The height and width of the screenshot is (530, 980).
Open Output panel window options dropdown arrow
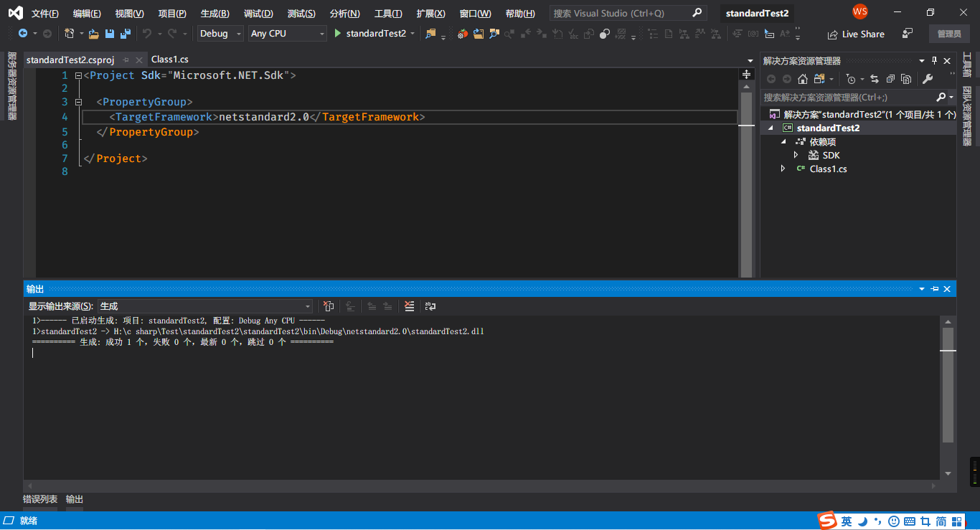click(x=922, y=289)
